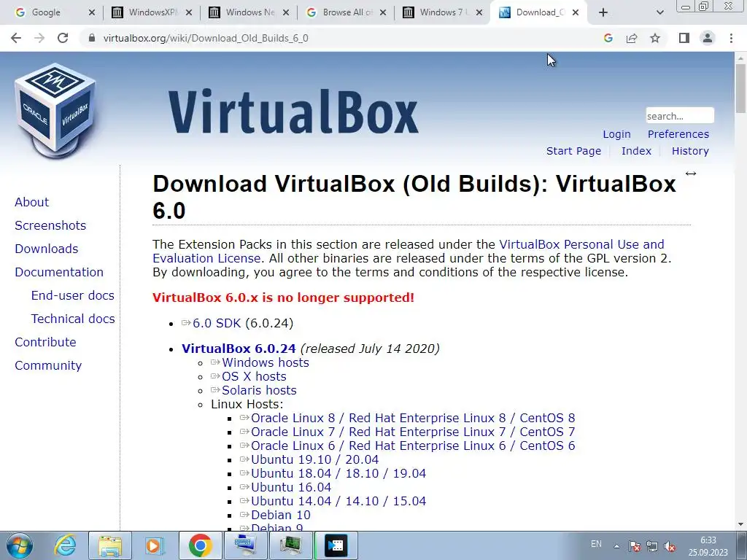Download the Windows hosts package
This screenshot has width=747, height=560.
click(x=266, y=362)
